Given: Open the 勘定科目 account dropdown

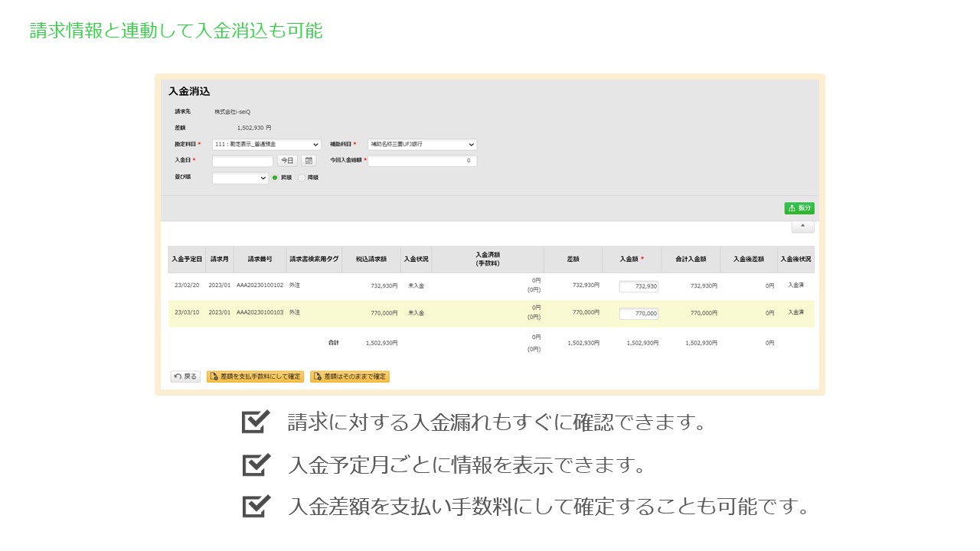Looking at the screenshot, I should coord(266,144).
